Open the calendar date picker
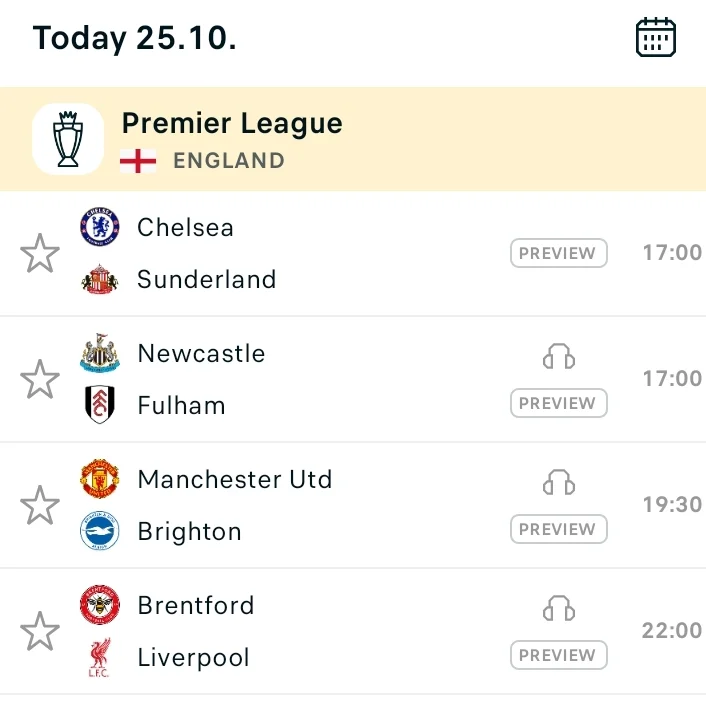Image resolution: width=706 pixels, height=713 pixels. [x=656, y=38]
